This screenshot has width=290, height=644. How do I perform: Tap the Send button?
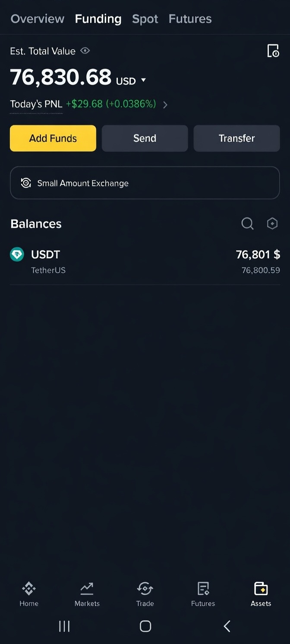[145, 138]
